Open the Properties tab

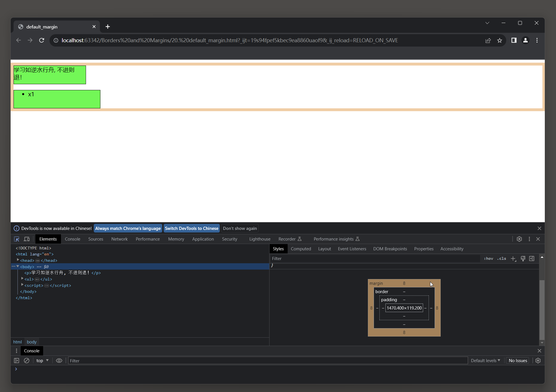(x=424, y=249)
